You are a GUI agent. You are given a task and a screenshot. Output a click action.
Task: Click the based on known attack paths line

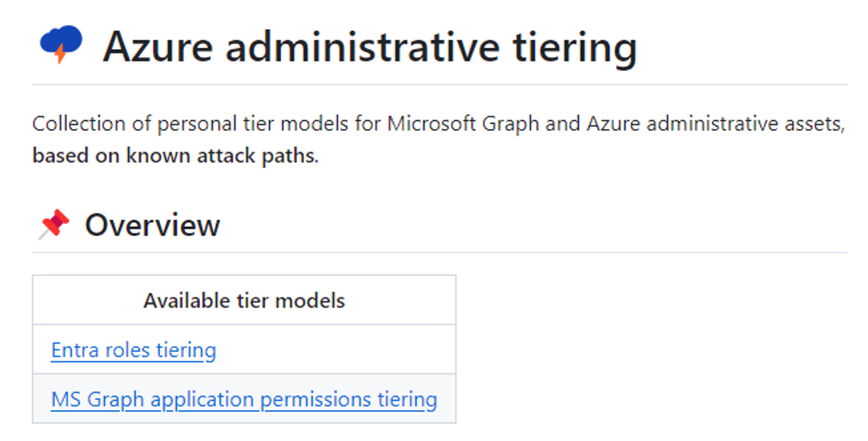[175, 156]
